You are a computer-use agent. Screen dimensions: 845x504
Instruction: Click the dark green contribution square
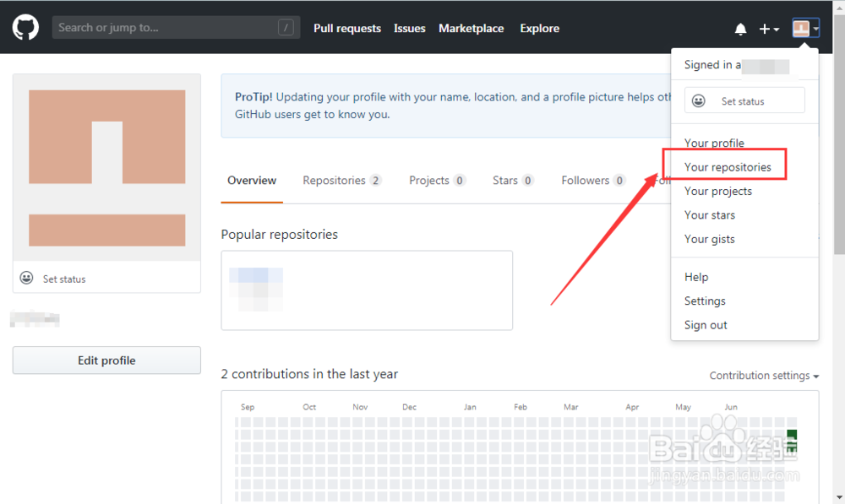click(x=792, y=436)
